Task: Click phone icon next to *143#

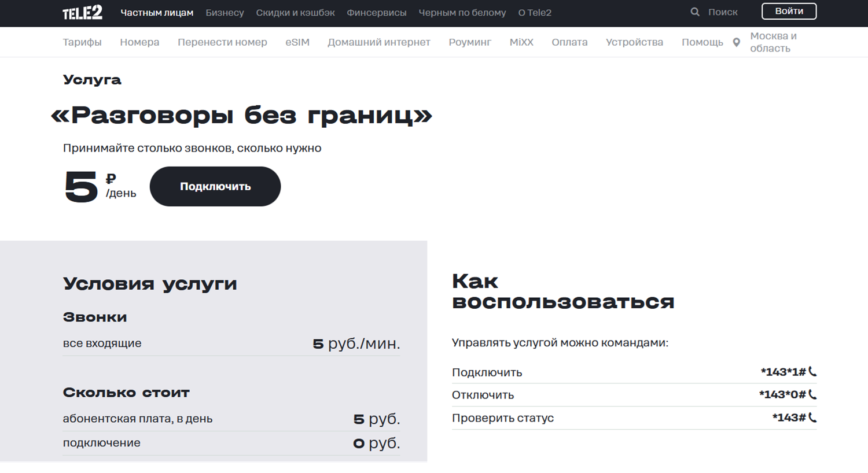Action: coord(812,417)
